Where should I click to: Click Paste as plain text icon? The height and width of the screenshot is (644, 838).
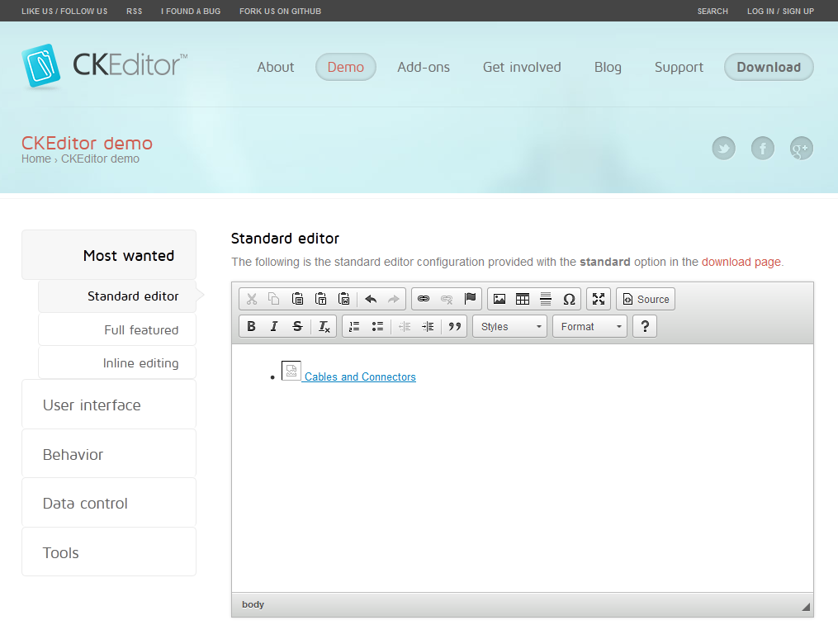pos(320,299)
